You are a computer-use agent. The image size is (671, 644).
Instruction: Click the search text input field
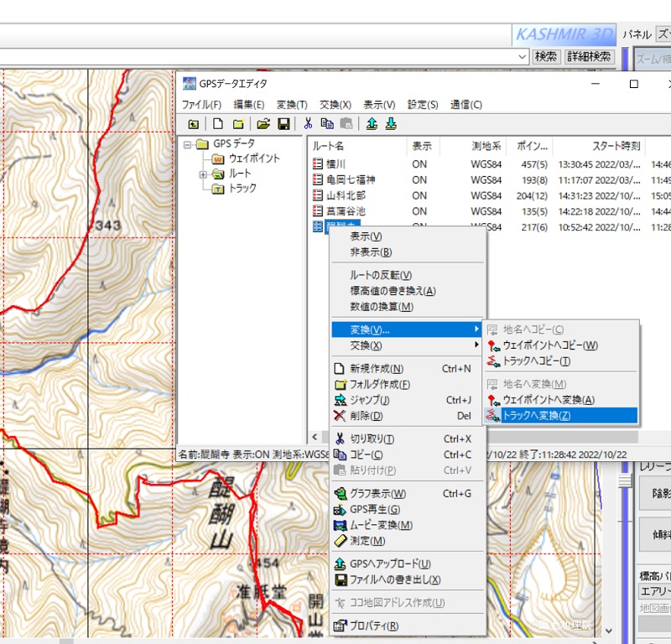tap(257, 56)
